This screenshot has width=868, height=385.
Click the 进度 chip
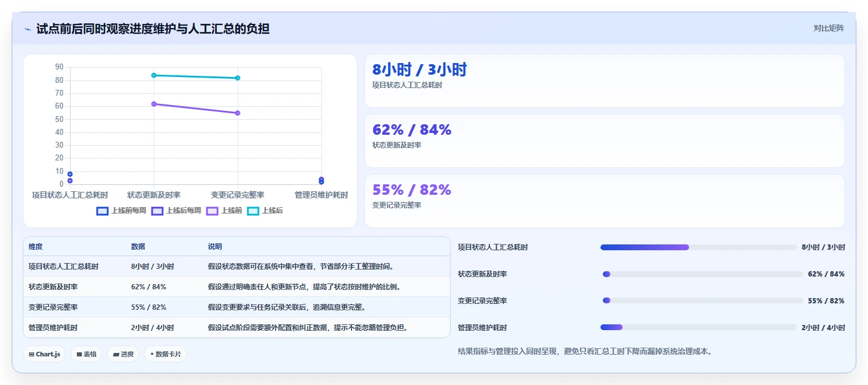[123, 354]
